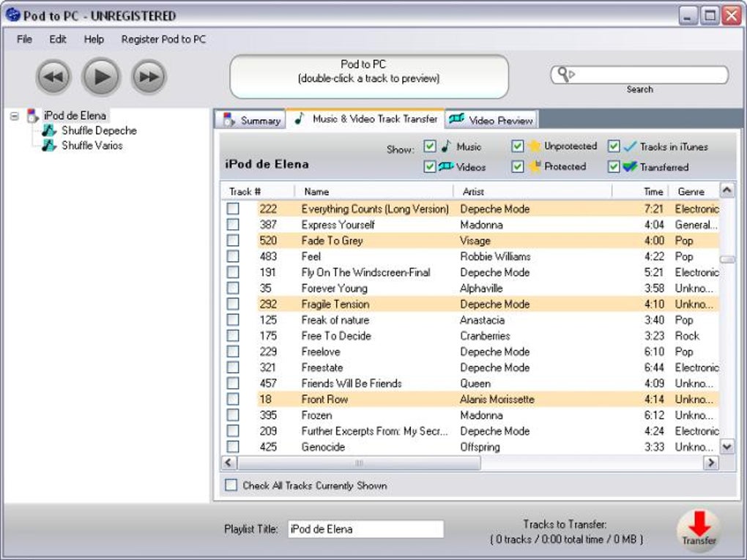
Task: Sort by the Genre column header
Action: click(x=694, y=192)
